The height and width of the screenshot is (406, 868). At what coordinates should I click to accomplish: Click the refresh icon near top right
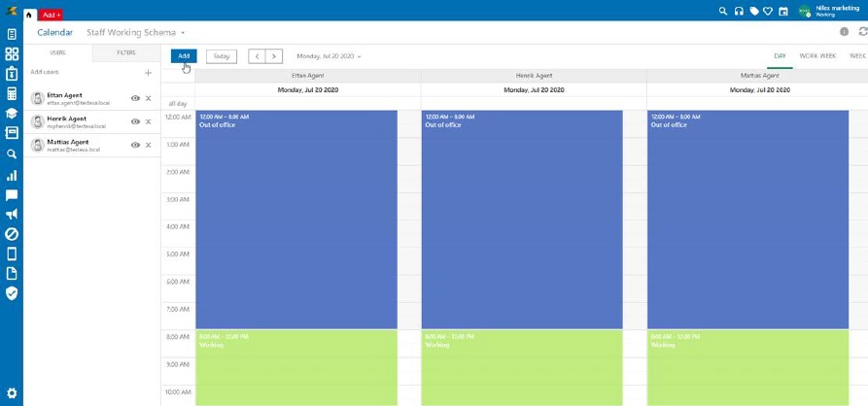click(861, 32)
